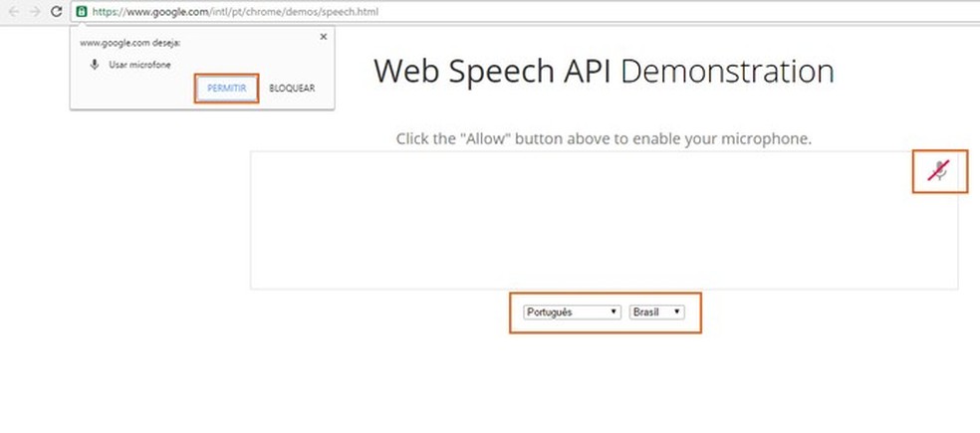The width and height of the screenshot is (980, 433).
Task: Click the green secure lock icon
Action: [x=82, y=12]
